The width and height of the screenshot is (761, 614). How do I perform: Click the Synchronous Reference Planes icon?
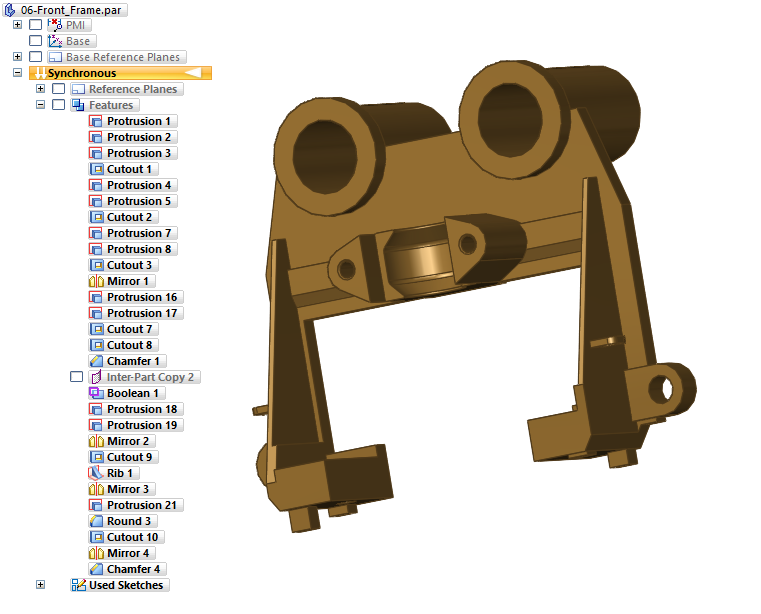[78, 89]
